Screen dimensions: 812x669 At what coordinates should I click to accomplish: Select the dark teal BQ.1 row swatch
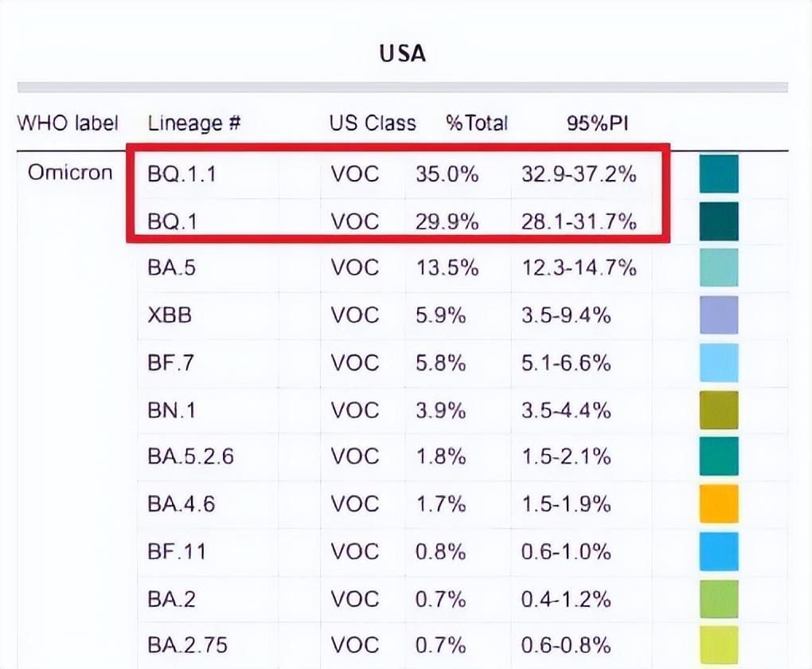pyautogui.click(x=718, y=221)
